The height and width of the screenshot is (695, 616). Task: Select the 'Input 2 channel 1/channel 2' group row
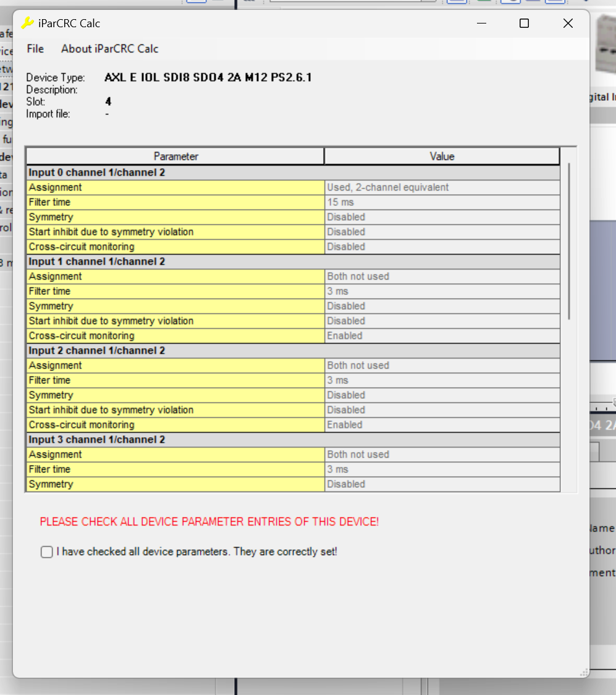tap(293, 351)
